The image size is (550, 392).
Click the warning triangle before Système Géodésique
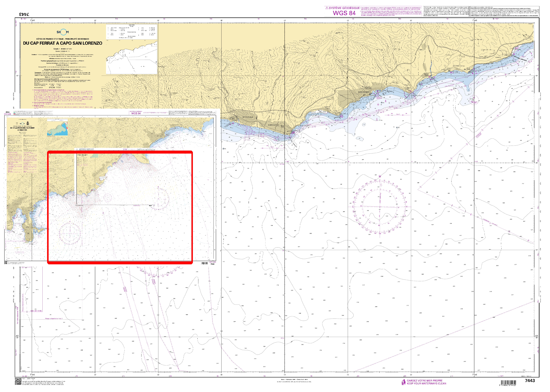327,8
